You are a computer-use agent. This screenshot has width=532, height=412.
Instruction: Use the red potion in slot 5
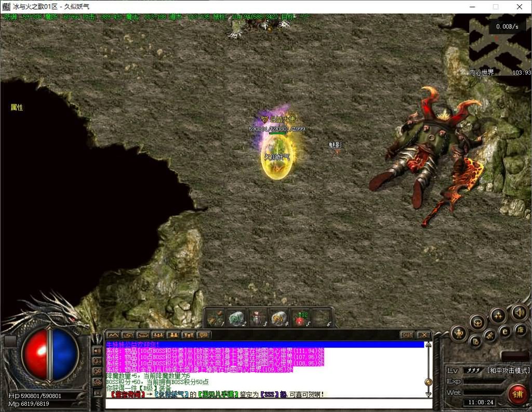click(x=300, y=318)
